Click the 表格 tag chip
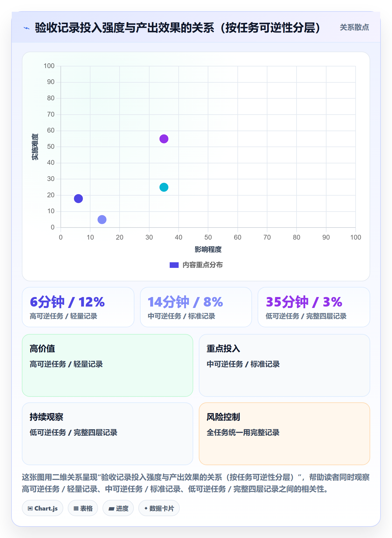Viewport: 392px width, 538px height. (83, 508)
